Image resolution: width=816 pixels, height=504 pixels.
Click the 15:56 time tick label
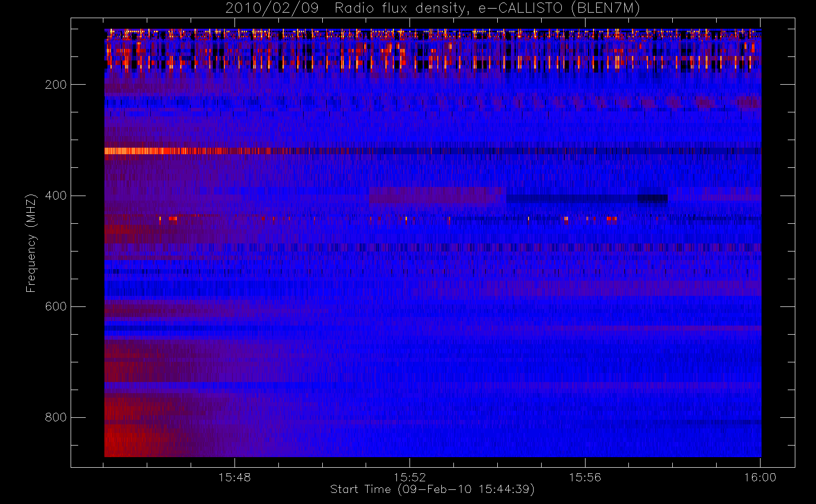[585, 477]
